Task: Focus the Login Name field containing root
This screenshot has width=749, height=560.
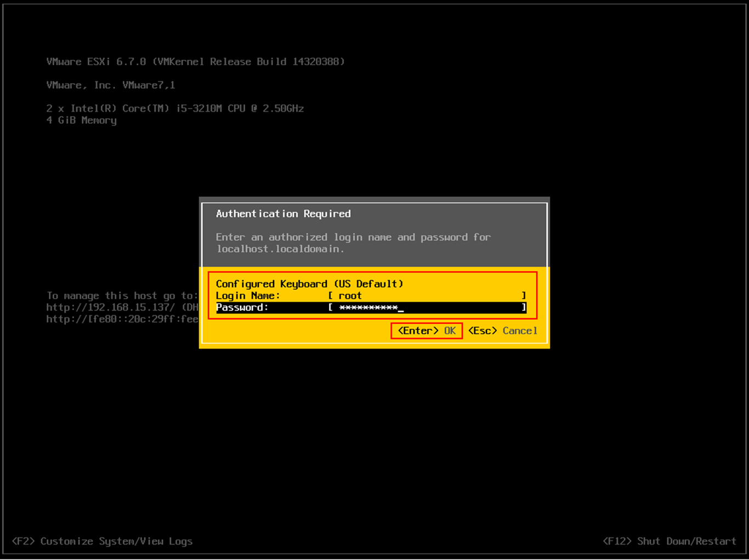Action: [427, 296]
